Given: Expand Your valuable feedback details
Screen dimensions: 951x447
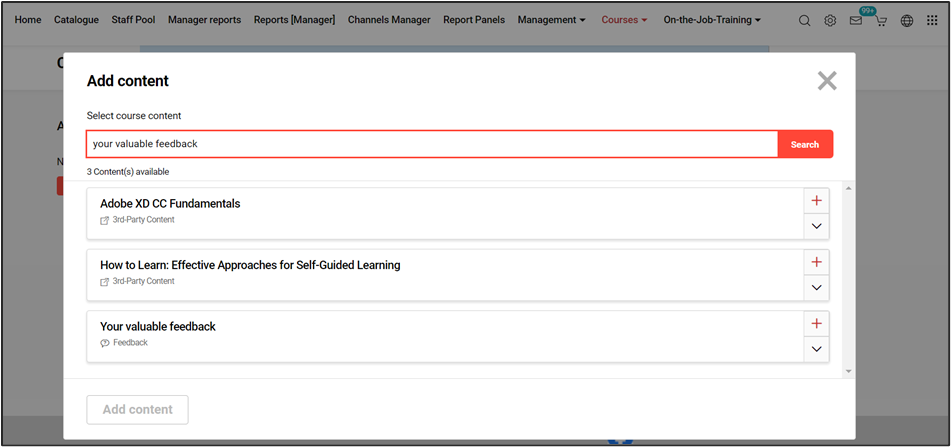Looking at the screenshot, I should pyautogui.click(x=816, y=349).
